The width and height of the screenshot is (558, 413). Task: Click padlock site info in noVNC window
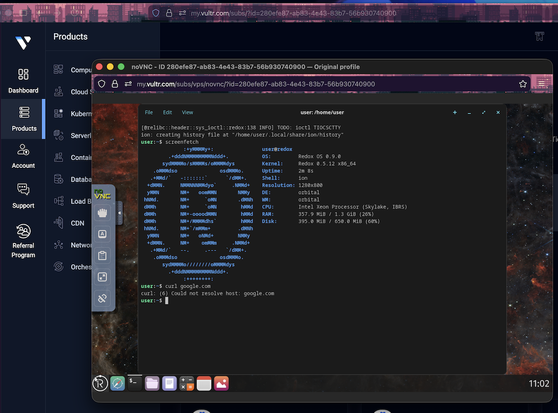(x=115, y=84)
